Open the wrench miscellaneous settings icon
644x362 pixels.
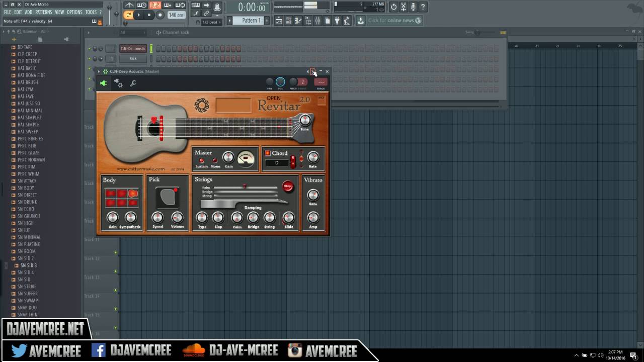pyautogui.click(x=133, y=83)
